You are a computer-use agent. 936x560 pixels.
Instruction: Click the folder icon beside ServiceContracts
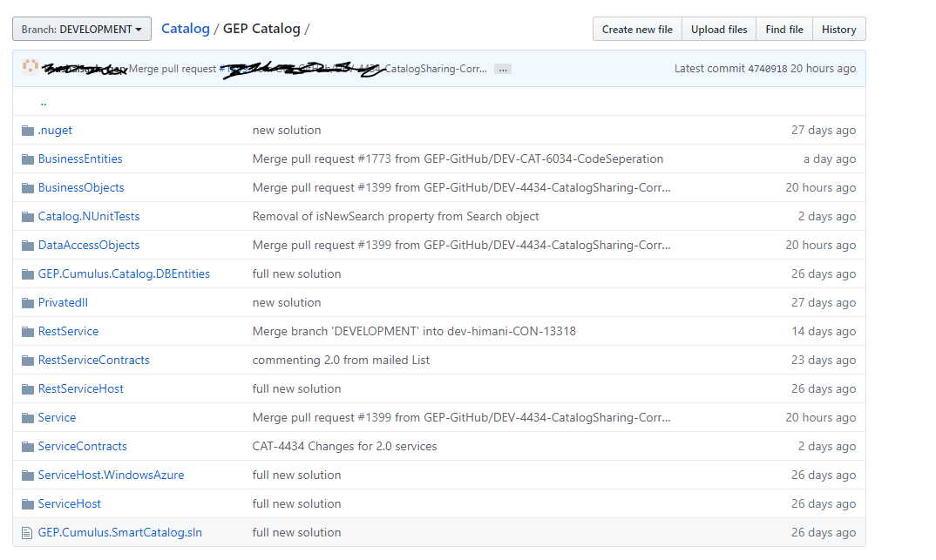(x=28, y=447)
